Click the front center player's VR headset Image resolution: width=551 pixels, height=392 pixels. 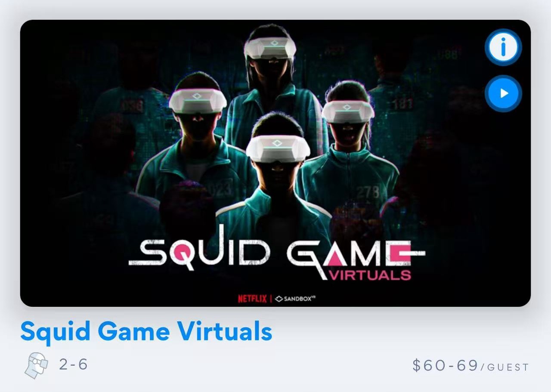(278, 148)
